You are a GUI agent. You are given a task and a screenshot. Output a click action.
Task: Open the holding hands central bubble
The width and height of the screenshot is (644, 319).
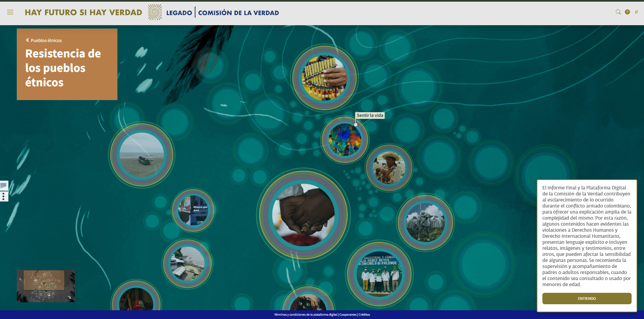pyautogui.click(x=304, y=215)
